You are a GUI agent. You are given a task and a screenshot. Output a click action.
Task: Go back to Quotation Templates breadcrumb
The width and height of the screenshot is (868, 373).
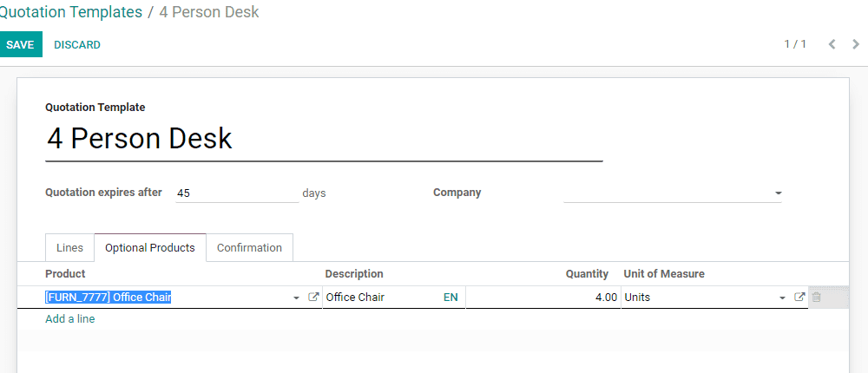pyautogui.click(x=71, y=12)
